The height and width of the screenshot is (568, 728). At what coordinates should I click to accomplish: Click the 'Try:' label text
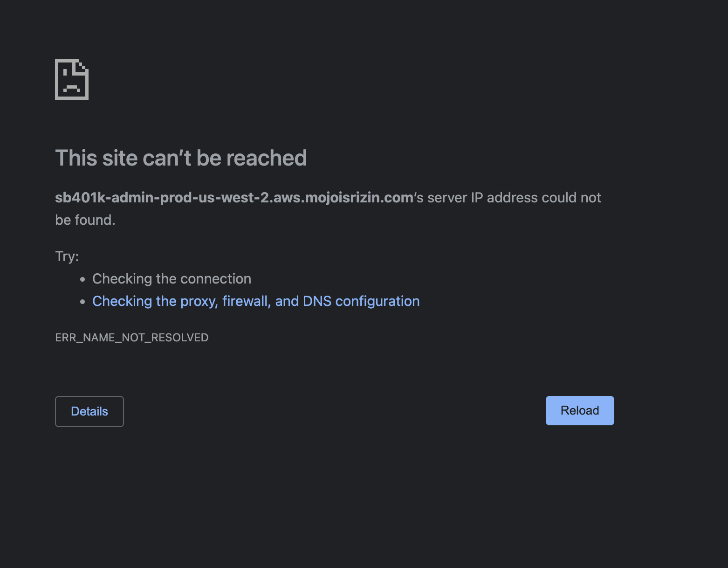click(67, 256)
